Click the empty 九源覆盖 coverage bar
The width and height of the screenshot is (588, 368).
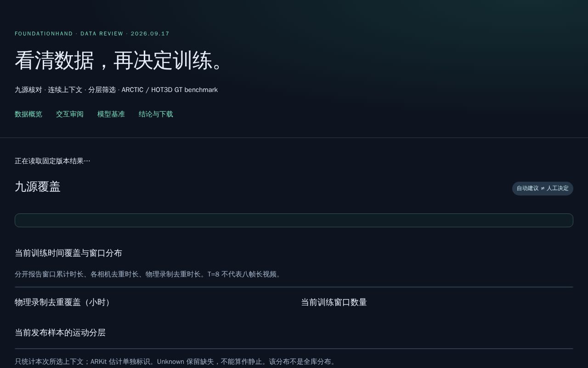[294, 220]
